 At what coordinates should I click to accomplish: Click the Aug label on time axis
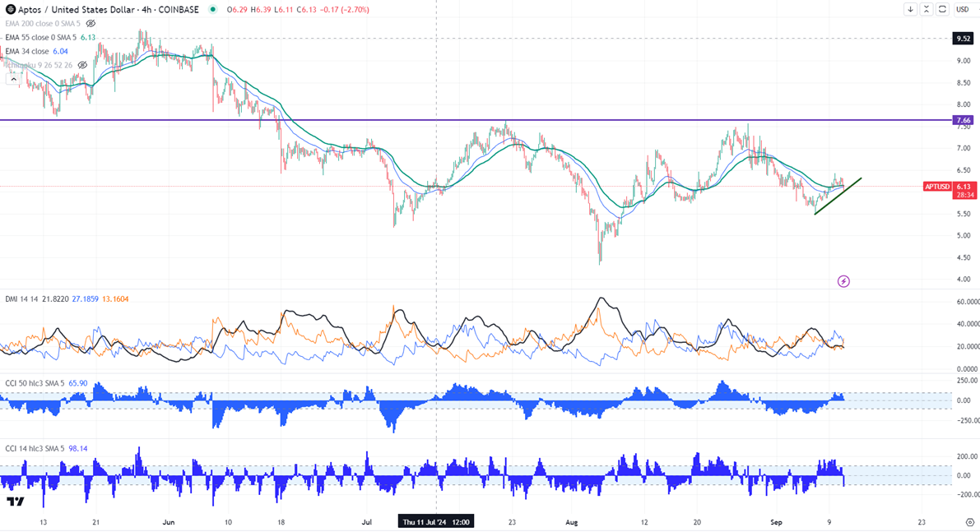click(572, 522)
